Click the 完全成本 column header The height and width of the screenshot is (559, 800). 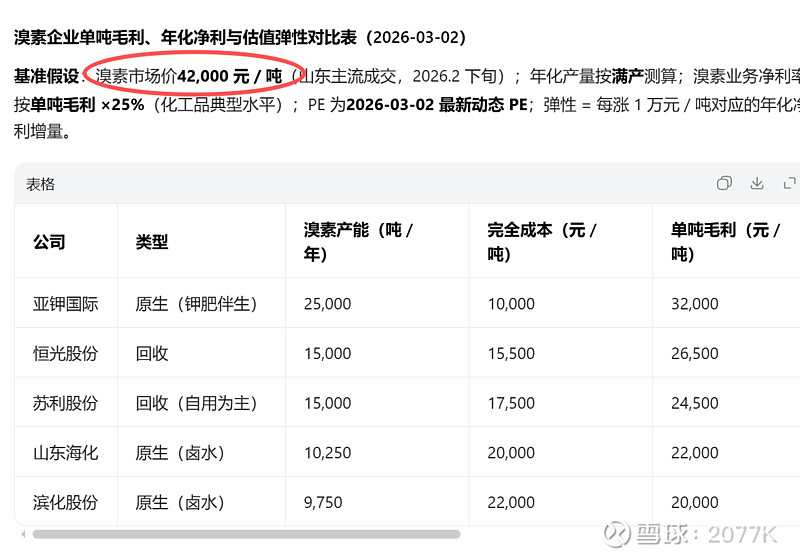coord(542,242)
